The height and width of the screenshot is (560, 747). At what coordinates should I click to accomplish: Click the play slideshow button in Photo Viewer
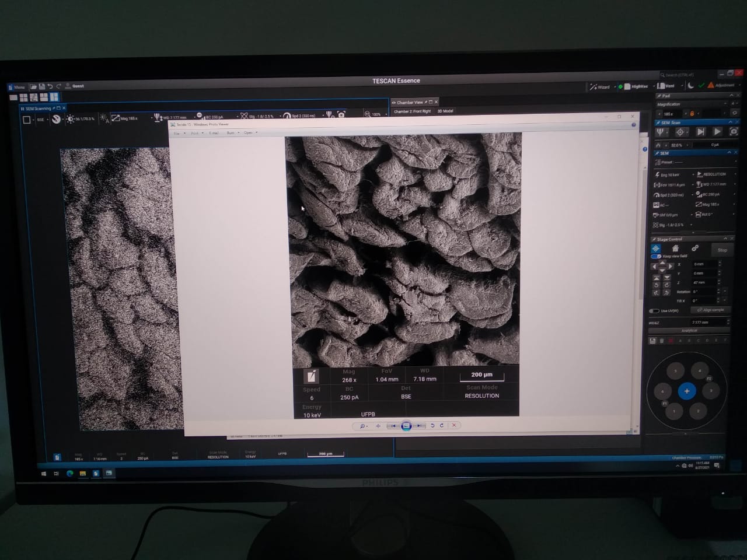point(406,426)
